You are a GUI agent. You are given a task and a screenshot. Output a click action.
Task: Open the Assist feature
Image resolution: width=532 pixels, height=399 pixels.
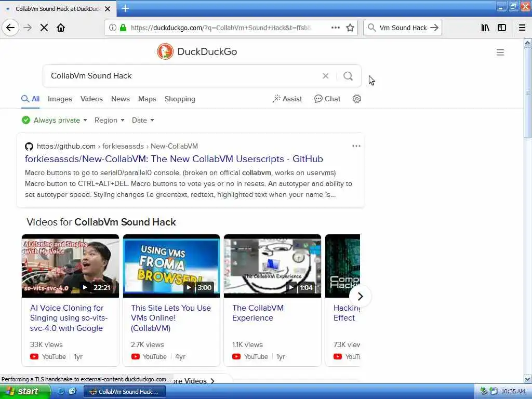tap(287, 99)
